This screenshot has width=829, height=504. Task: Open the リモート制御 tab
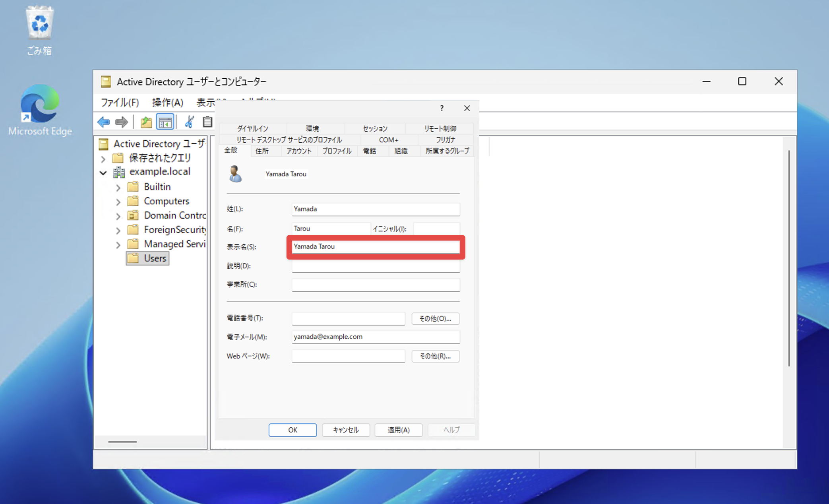click(x=440, y=128)
